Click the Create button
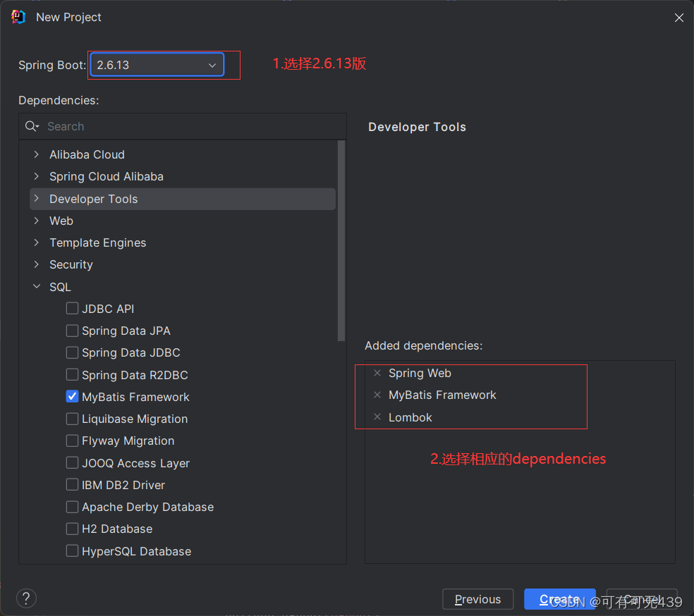The width and height of the screenshot is (694, 616). [x=559, y=599]
